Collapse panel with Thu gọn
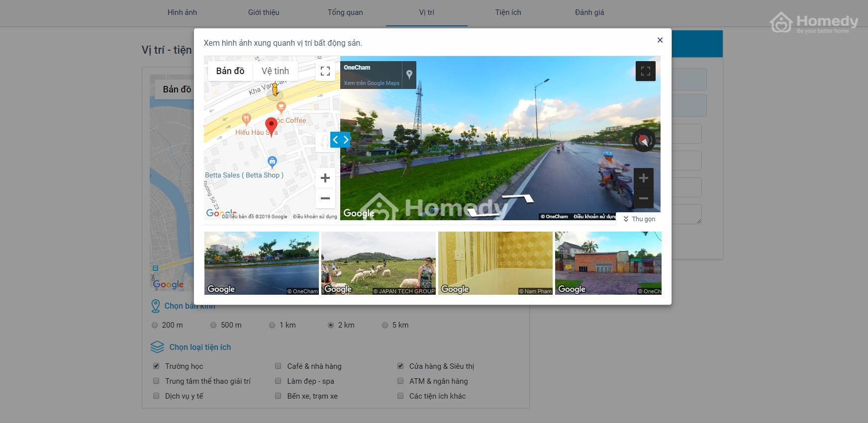Image resolution: width=868 pixels, height=423 pixels. pos(639,219)
